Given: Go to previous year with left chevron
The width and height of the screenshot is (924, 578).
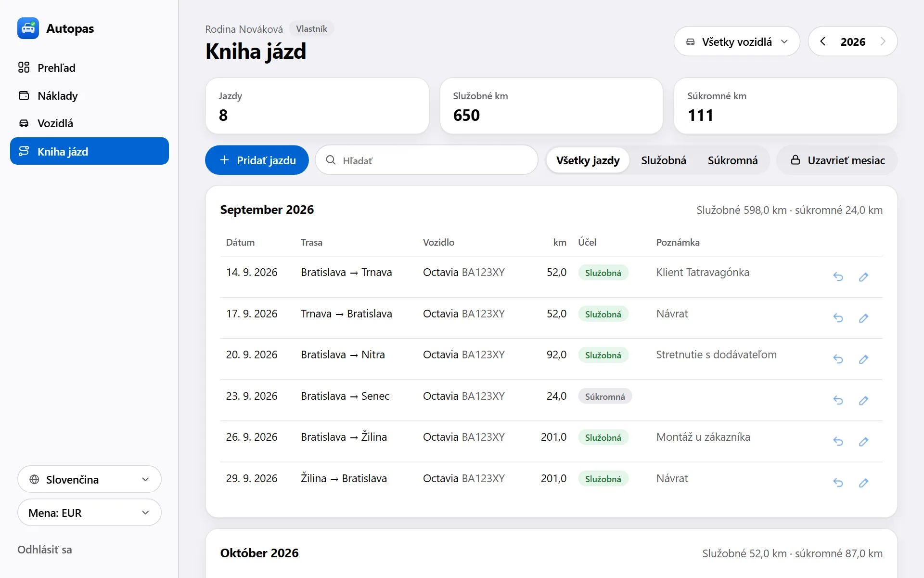Looking at the screenshot, I should click(x=823, y=41).
